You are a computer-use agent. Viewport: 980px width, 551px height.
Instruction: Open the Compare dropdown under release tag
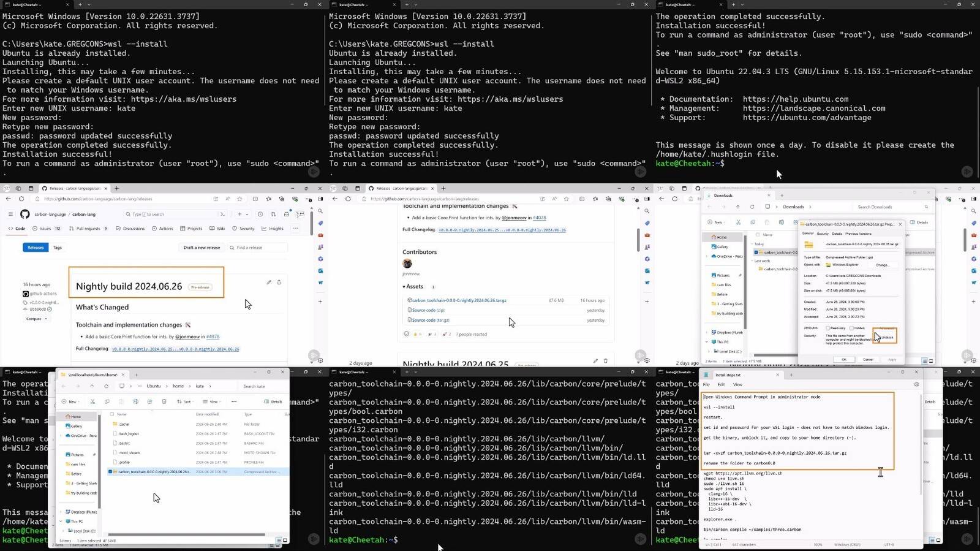pyautogui.click(x=36, y=319)
